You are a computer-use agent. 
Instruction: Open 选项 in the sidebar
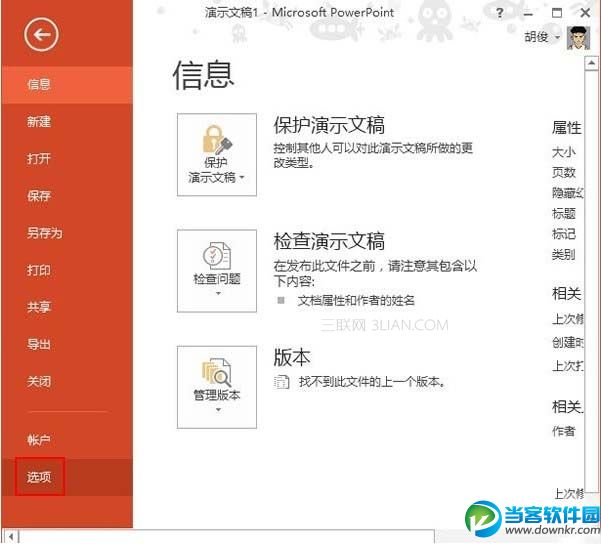coord(67,477)
